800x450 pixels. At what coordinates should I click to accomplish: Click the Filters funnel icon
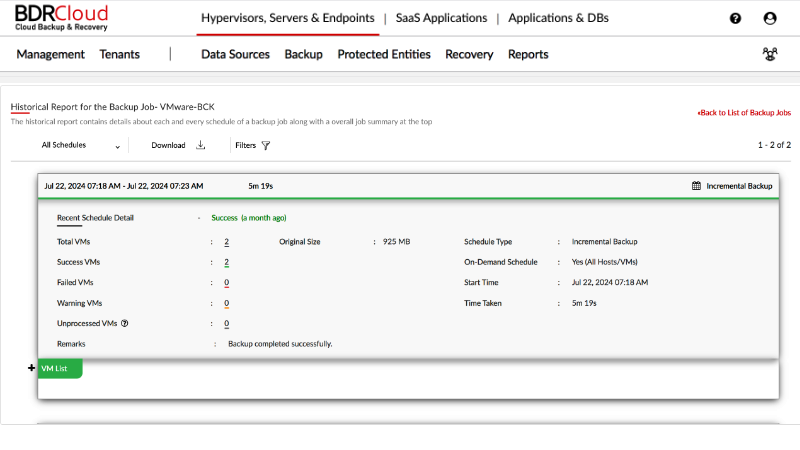click(x=266, y=145)
